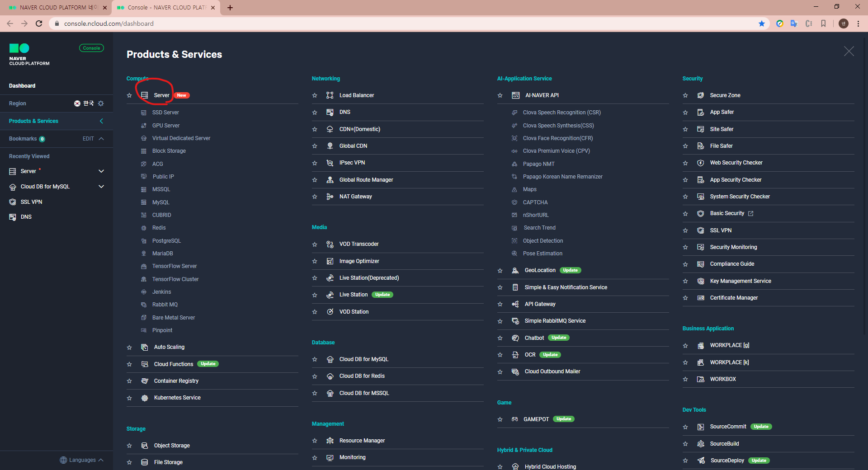Close the Products & Services panel
Viewport: 868px width, 470px height.
(x=849, y=52)
